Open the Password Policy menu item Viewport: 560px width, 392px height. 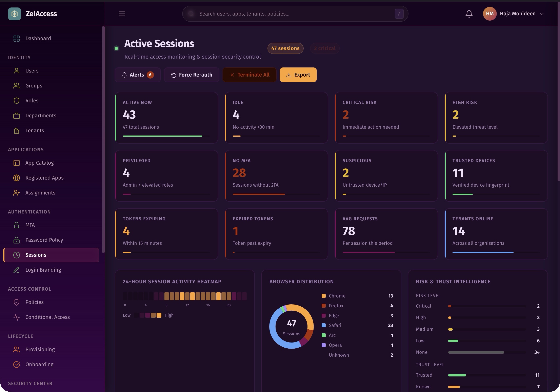tap(44, 240)
